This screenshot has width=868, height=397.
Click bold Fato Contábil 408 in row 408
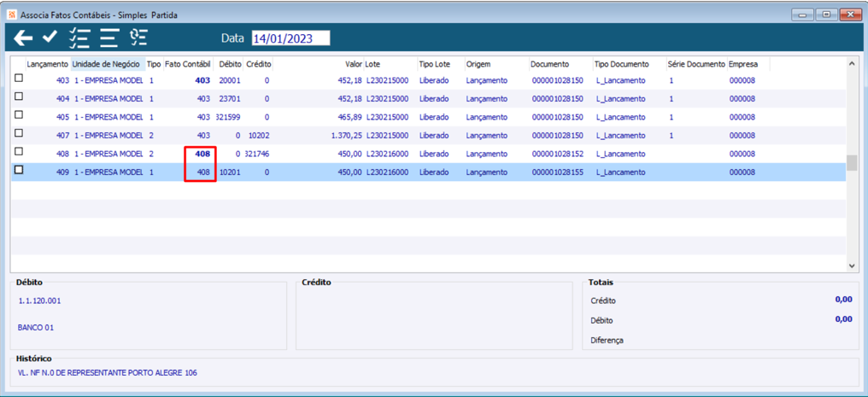(202, 154)
